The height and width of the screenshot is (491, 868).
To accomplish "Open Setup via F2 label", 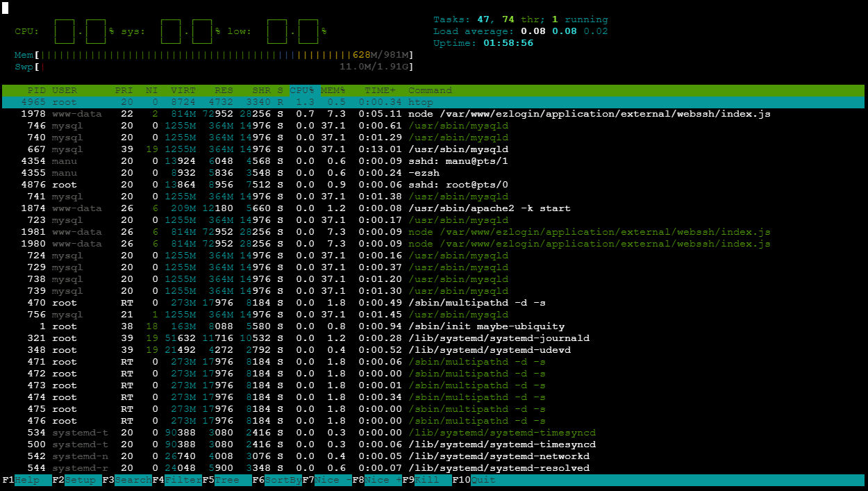I will pos(77,480).
